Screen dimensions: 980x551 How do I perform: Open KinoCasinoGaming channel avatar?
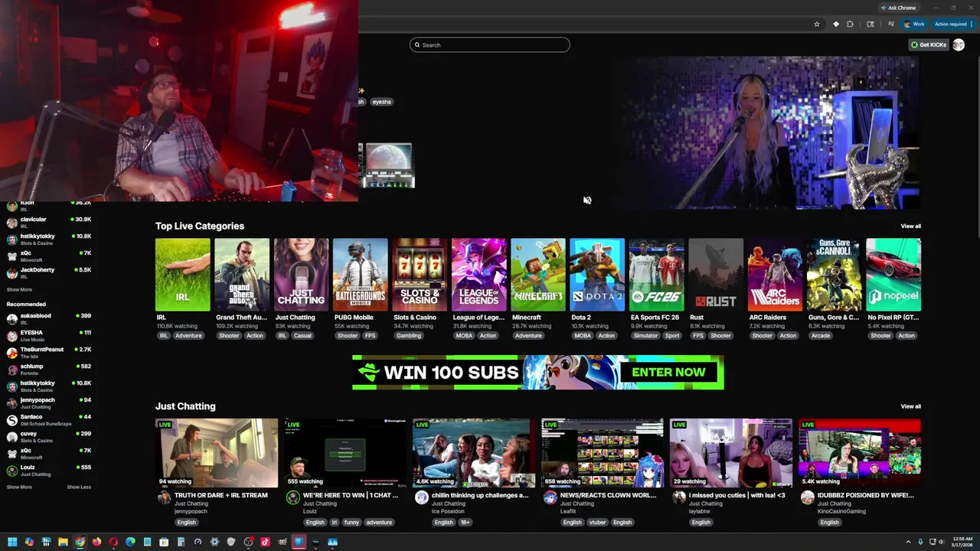pos(807,497)
